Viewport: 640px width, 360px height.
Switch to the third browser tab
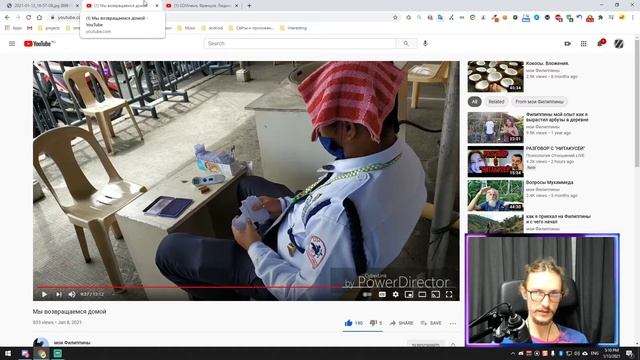coord(202,6)
